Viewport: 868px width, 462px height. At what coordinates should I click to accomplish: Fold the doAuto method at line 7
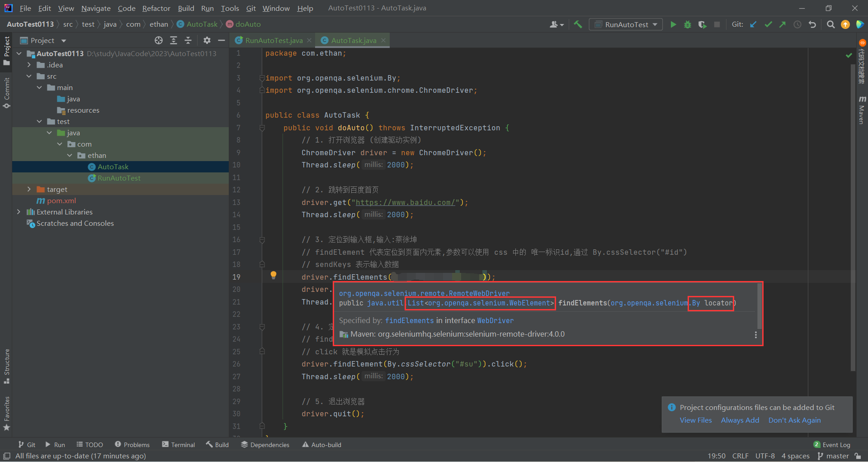[262, 128]
